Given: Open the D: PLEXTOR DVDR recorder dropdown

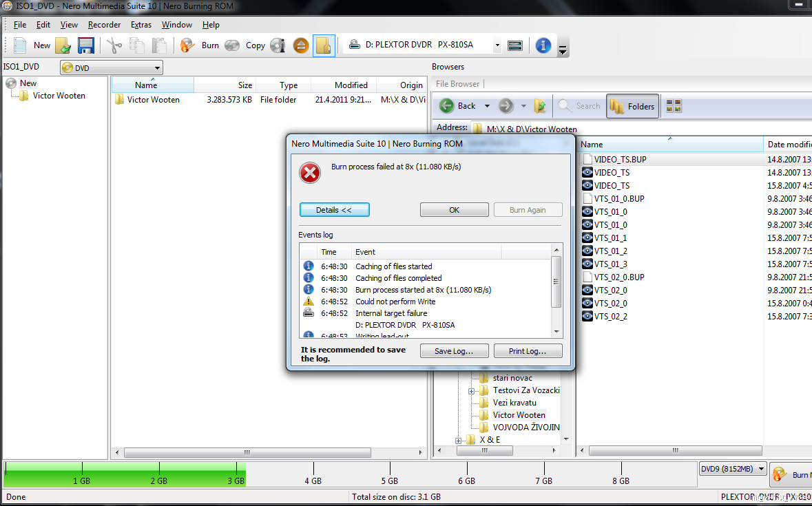Looking at the screenshot, I should [497, 45].
